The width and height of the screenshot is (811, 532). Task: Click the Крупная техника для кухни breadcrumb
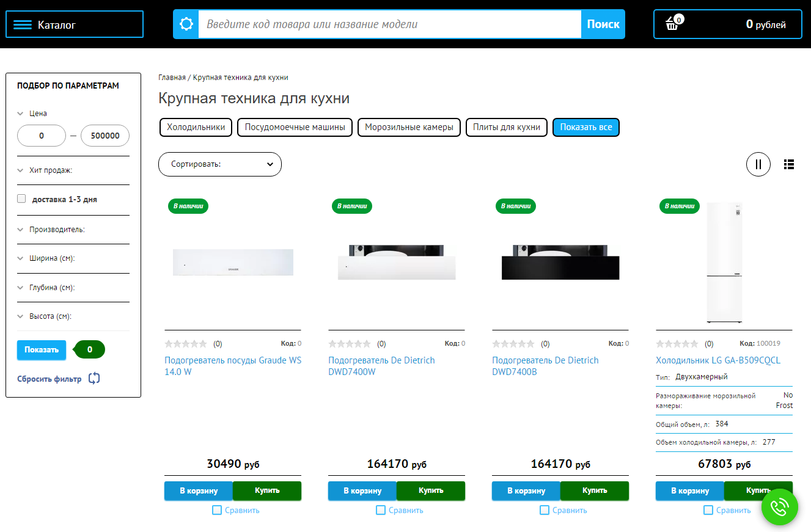241,78
